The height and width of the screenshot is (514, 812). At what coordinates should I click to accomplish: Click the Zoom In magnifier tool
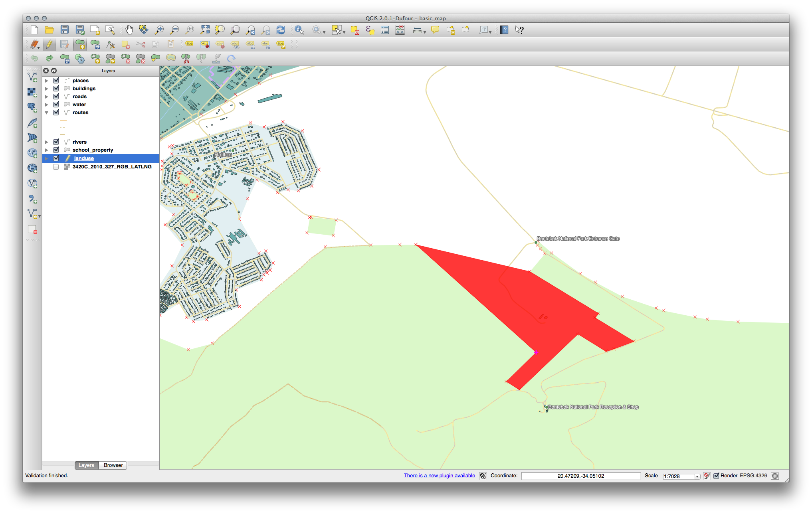pos(159,30)
